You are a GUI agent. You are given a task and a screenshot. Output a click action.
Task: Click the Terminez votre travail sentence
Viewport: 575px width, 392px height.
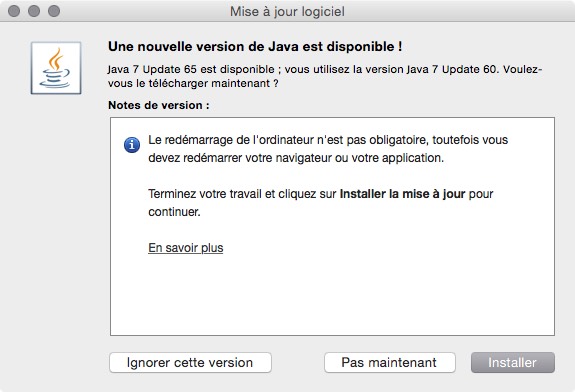coord(321,203)
